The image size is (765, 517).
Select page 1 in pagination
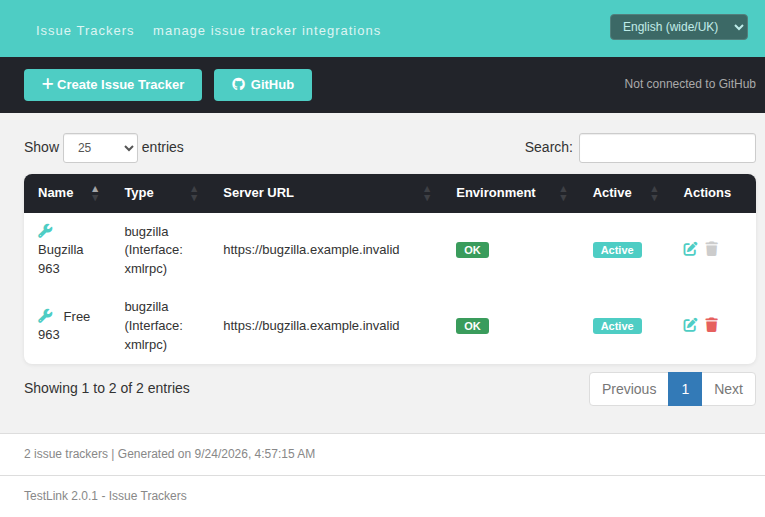[685, 389]
